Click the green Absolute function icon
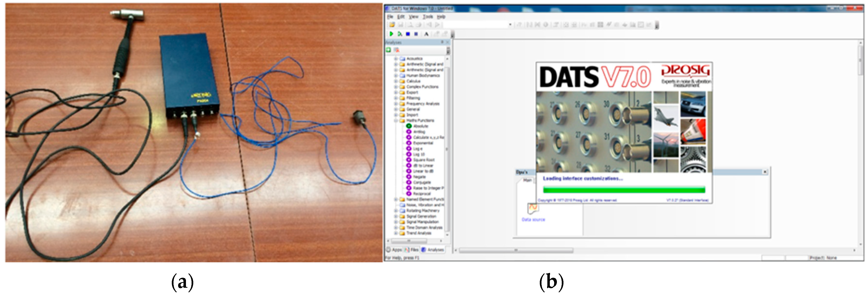The image size is (868, 297). click(x=409, y=126)
